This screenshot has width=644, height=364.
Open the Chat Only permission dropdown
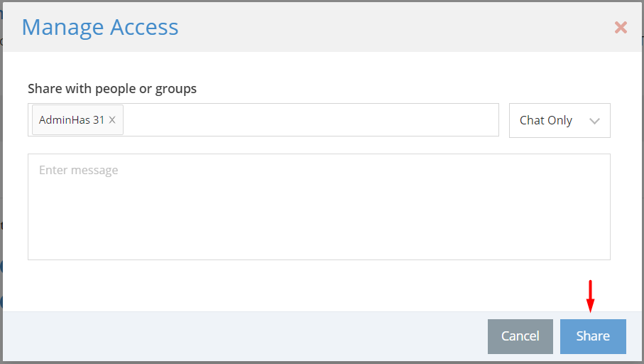click(x=560, y=121)
